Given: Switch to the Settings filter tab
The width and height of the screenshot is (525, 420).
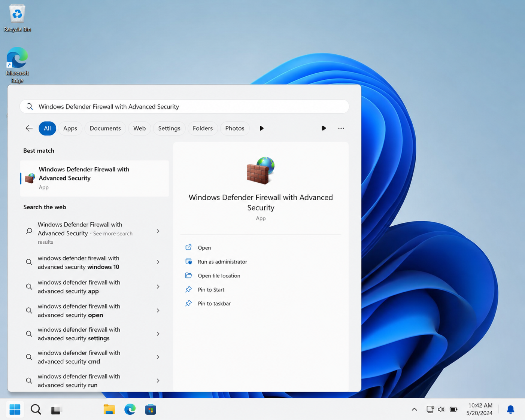Looking at the screenshot, I should [x=169, y=128].
